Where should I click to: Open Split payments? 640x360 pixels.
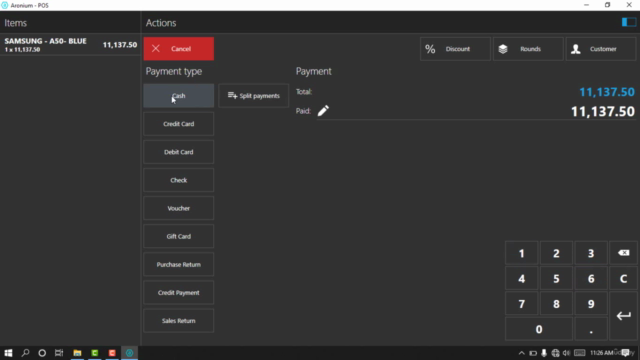(x=253, y=96)
